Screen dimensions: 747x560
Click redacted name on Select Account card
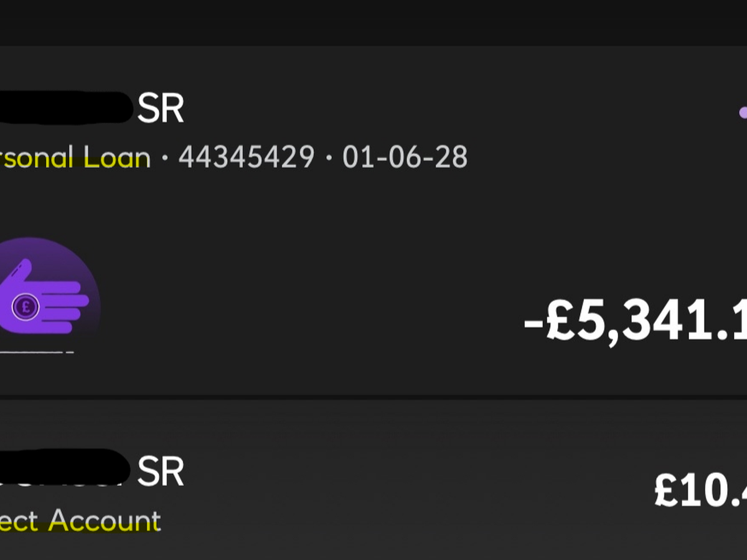point(62,468)
